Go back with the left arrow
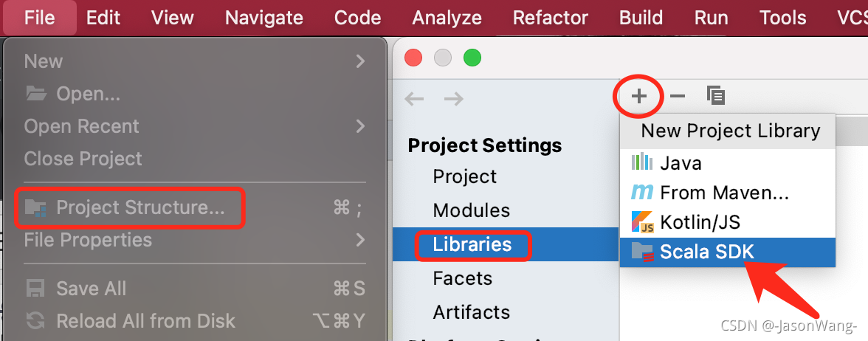This screenshot has height=341, width=868. pyautogui.click(x=414, y=99)
